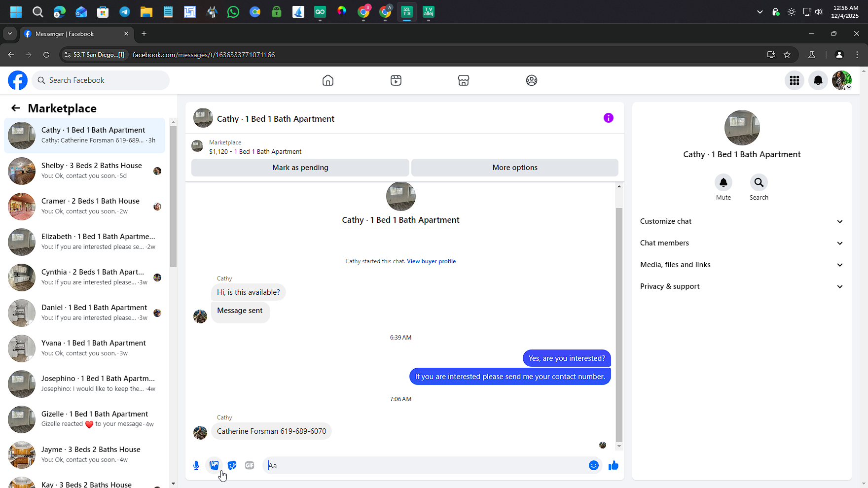Screen dimensions: 868x488
Task: Bookmark this page with star icon
Action: point(787,55)
